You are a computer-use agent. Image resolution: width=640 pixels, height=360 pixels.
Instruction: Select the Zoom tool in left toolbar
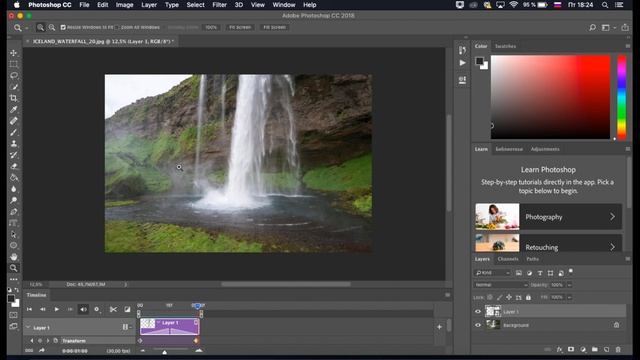tap(14, 268)
